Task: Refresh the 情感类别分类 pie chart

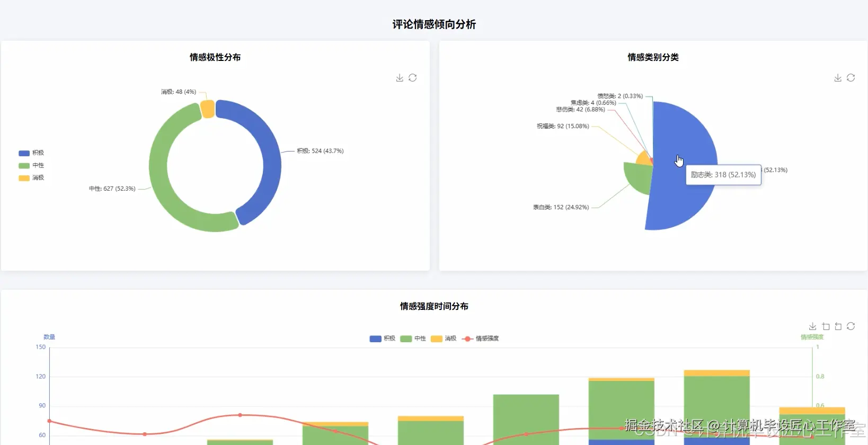Action: [851, 78]
